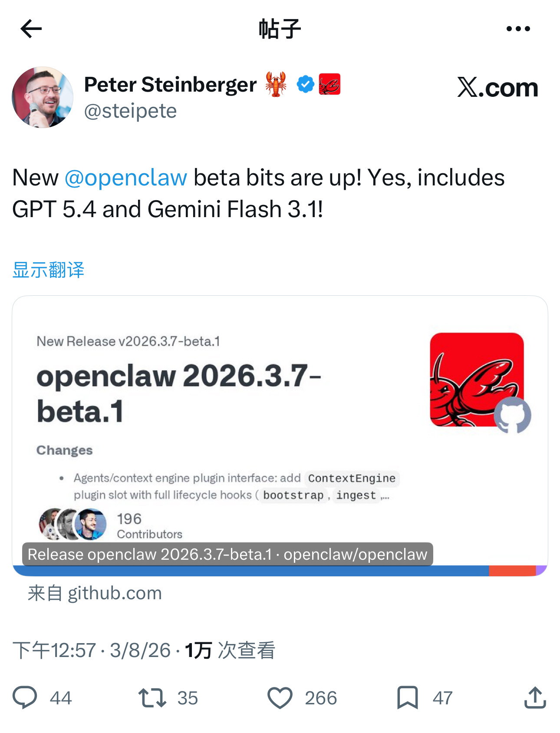This screenshot has height=733, width=560.
Task: Bookmark the post
Action: coord(408,697)
